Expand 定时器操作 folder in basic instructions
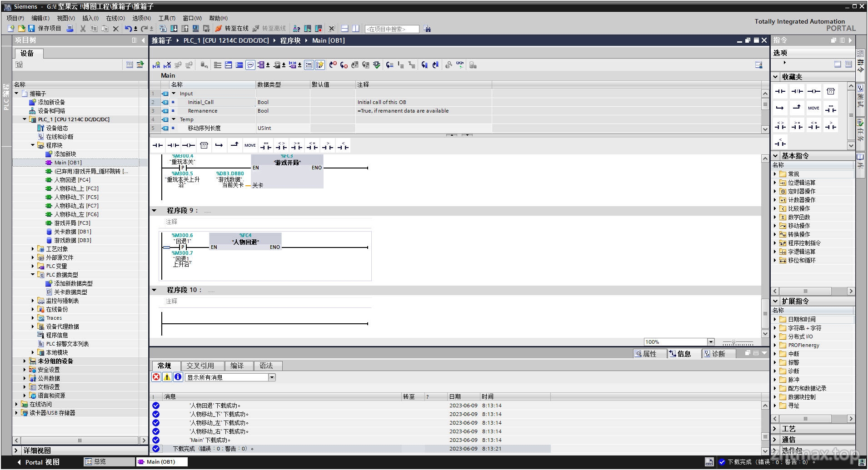Viewport: 868px width, 470px height. [x=775, y=191]
